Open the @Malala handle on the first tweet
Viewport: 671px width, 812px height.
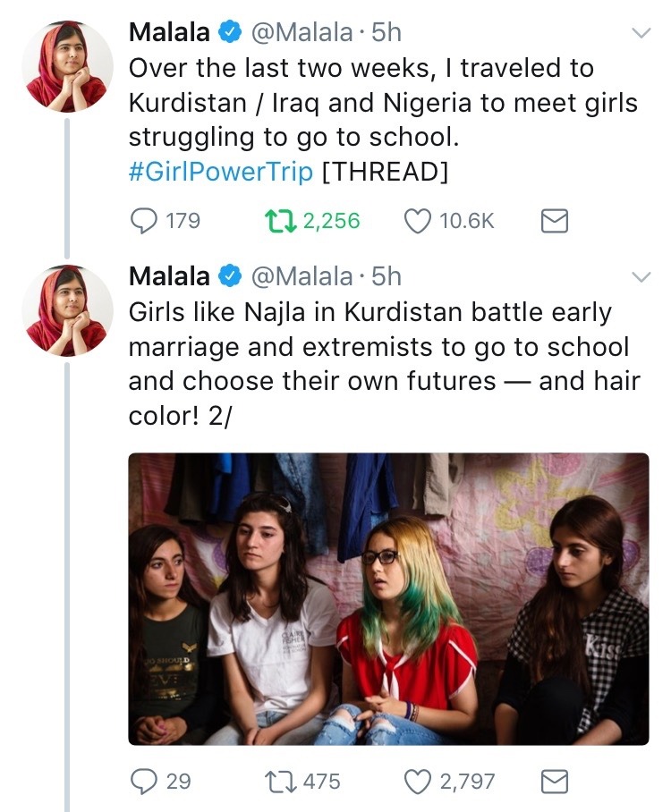pos(303,33)
